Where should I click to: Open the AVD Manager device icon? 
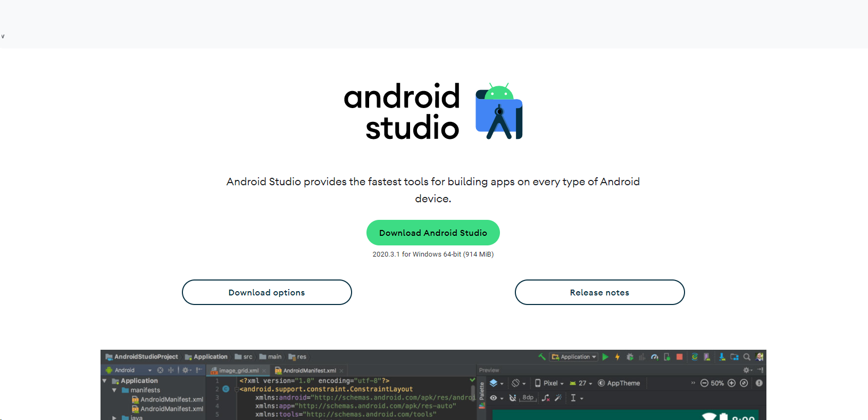[x=707, y=357]
